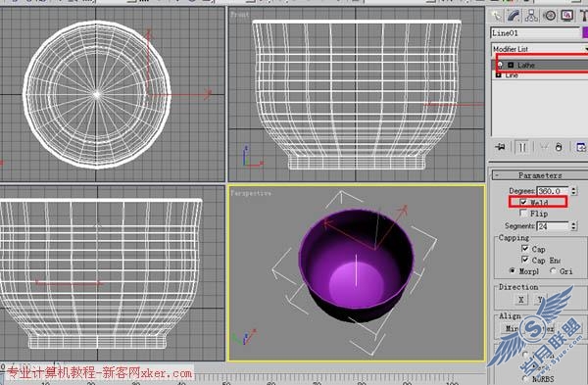Viewport: 588px width, 385px height.
Task: Click the purple object color swatch
Action: 585,32
